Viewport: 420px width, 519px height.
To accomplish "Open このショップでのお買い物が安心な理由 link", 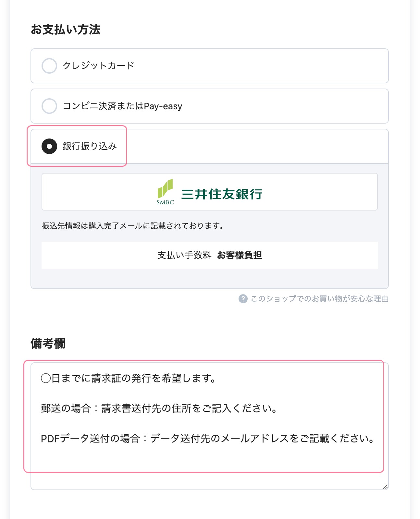I will [319, 299].
